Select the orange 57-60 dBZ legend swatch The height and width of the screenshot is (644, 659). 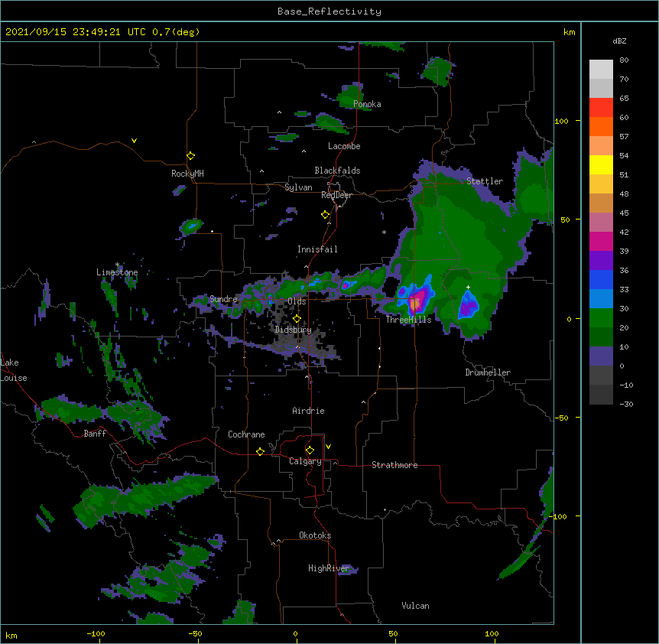coord(601,126)
